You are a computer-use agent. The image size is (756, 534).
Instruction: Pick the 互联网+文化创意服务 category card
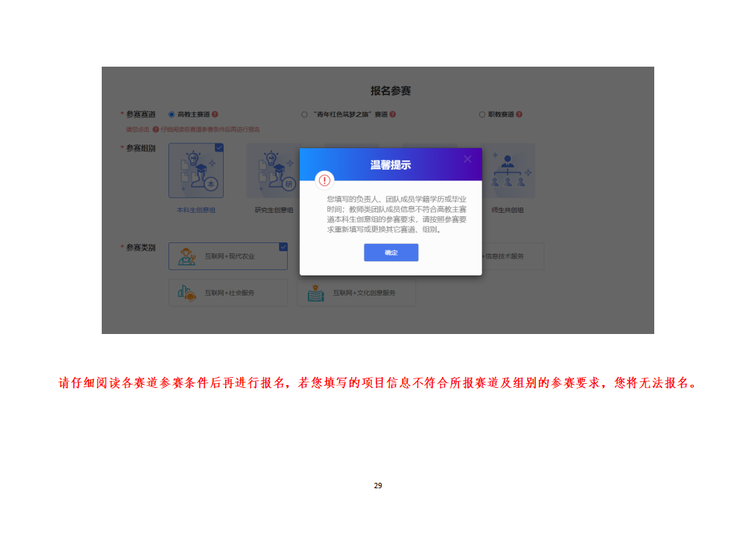[356, 293]
